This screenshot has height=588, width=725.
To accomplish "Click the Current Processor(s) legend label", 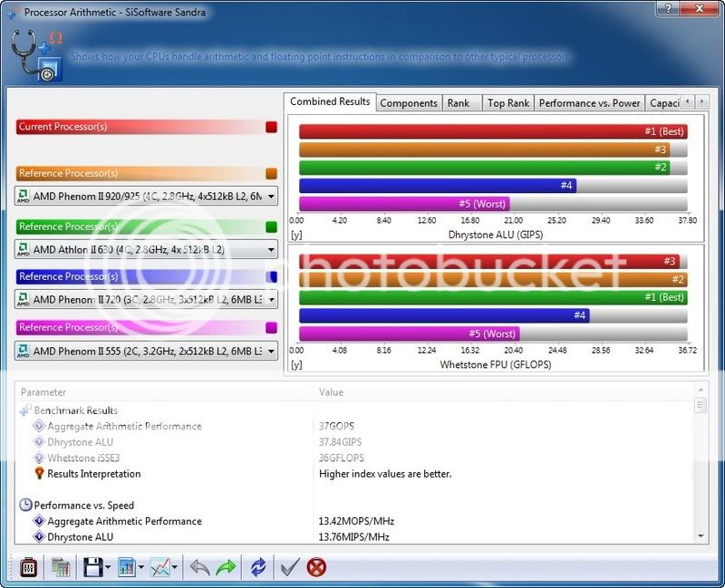I will [63, 127].
